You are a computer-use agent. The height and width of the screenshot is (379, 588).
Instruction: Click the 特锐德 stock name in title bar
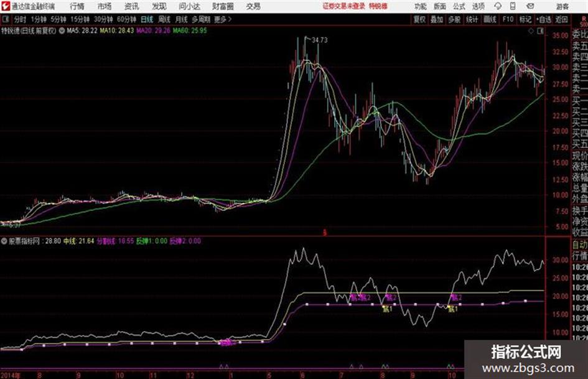(378, 6)
